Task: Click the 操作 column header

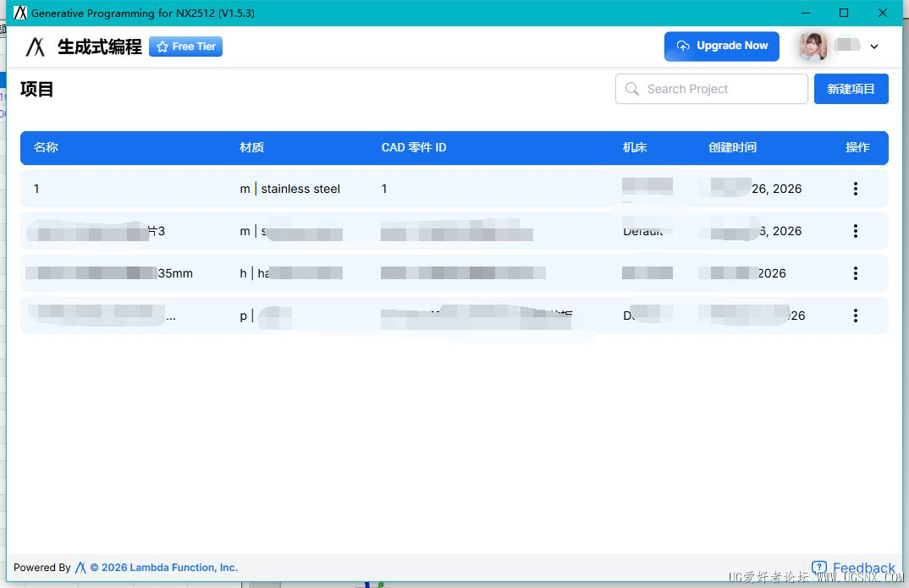Action: (857, 147)
